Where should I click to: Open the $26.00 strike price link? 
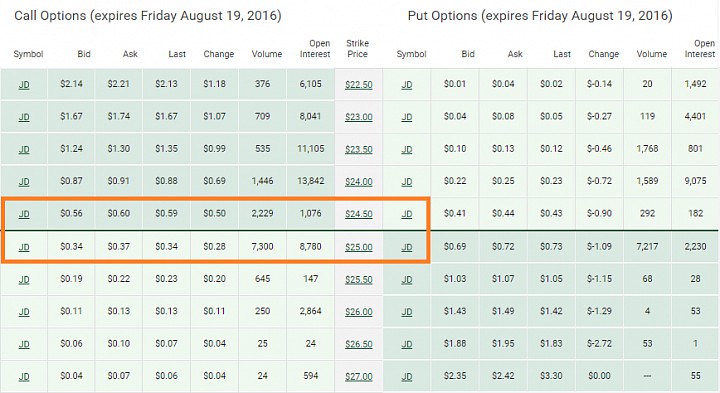(359, 312)
